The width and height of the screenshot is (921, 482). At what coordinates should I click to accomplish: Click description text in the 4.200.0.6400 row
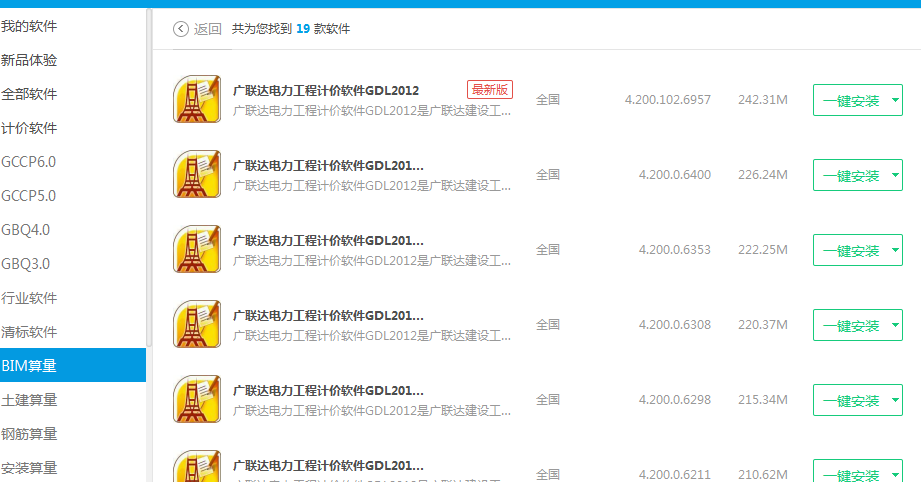coord(372,186)
